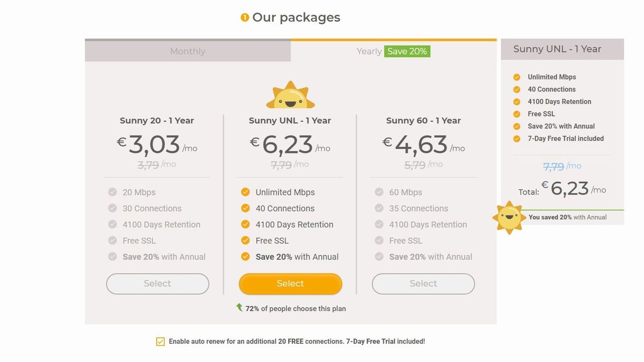This screenshot has width=644, height=362.
Task: Click the orange numbered badge before Our packages
Action: (x=245, y=17)
